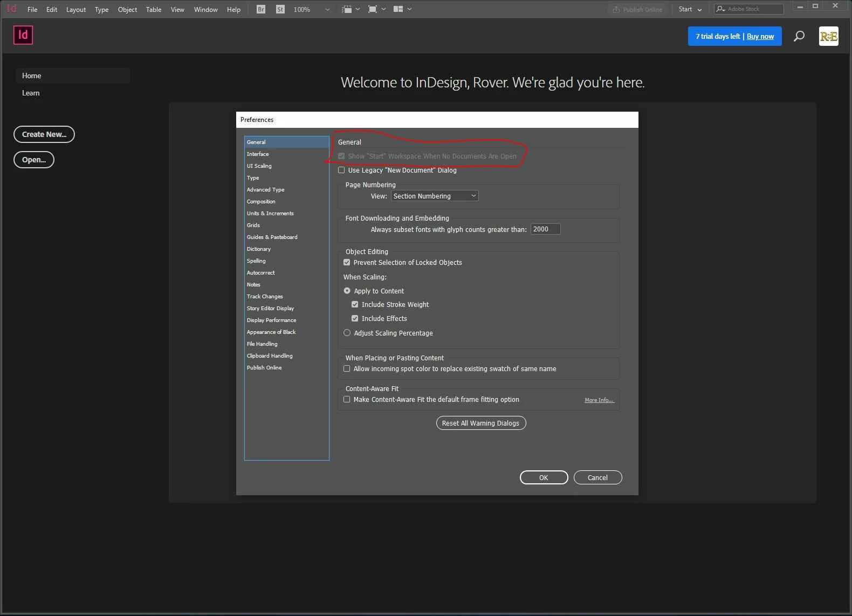Click Cancel in Preferences dialog
This screenshot has width=852, height=616.
pos(597,477)
